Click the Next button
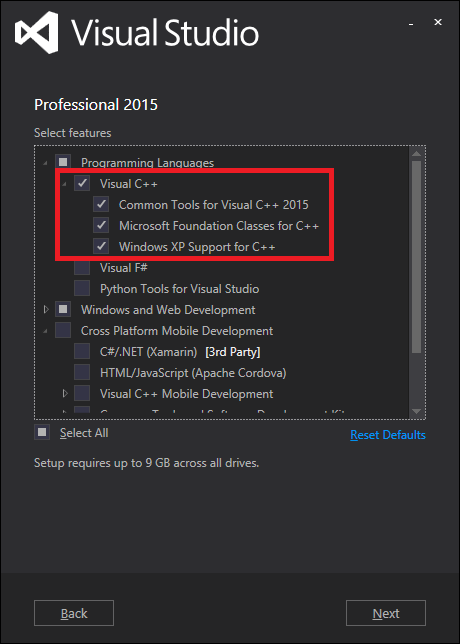The height and width of the screenshot is (644, 460). coord(386,613)
